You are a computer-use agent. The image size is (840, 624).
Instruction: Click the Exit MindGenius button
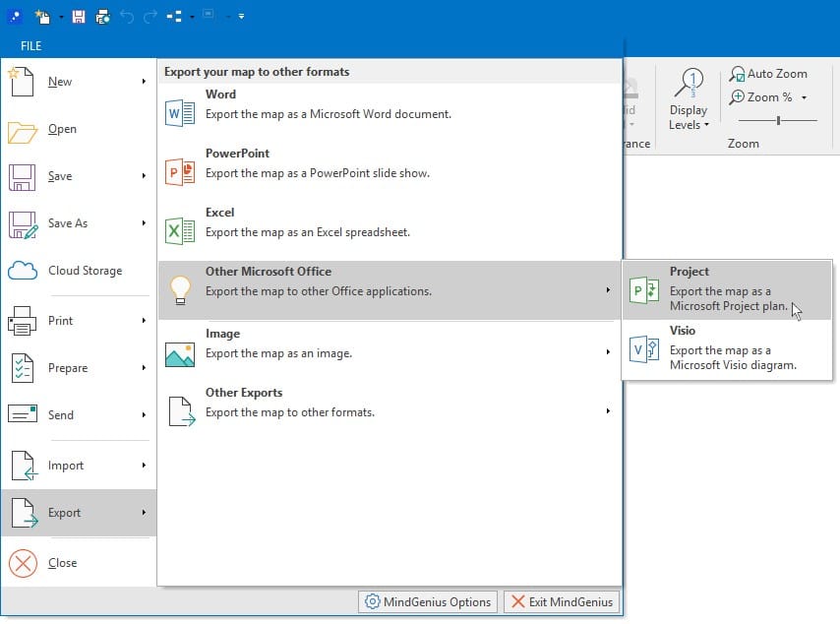[x=562, y=602]
